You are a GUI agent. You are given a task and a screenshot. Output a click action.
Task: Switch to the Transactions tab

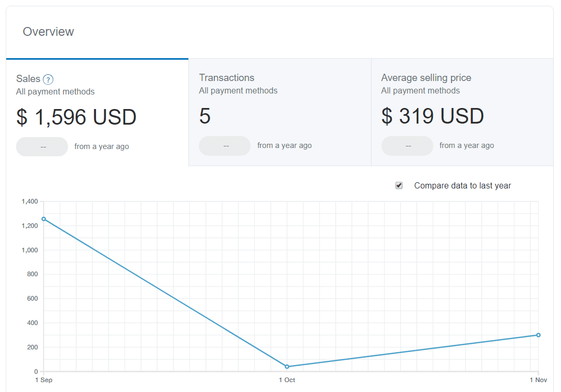[x=280, y=112]
